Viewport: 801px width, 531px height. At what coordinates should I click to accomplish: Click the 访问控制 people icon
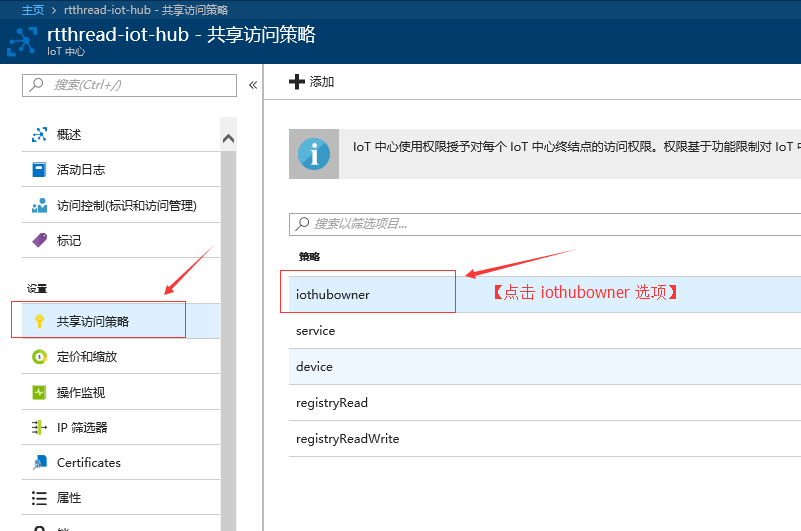coord(39,205)
